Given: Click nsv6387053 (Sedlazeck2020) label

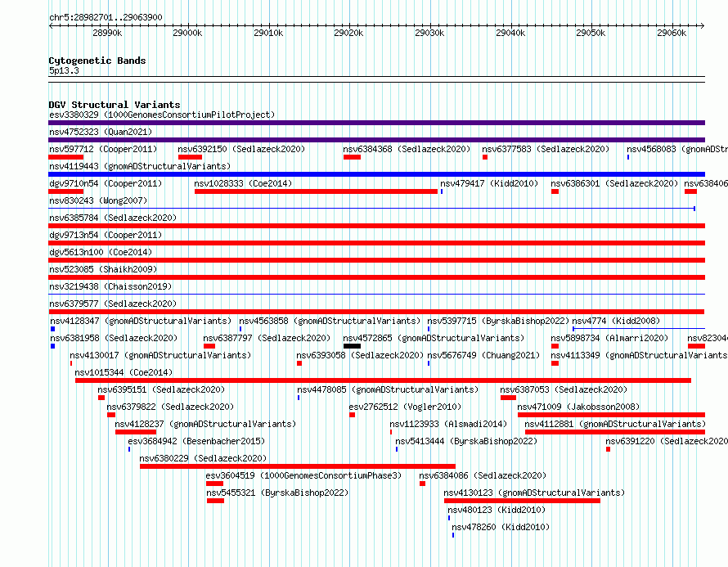Looking at the screenshot, I should tap(564, 389).
